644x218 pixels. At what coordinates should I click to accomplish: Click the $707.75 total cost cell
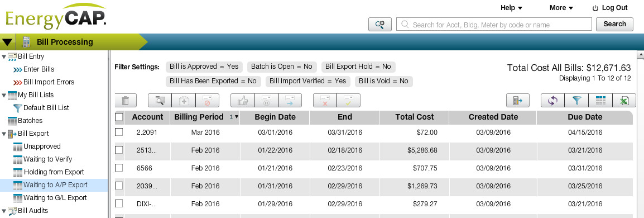(x=415, y=168)
